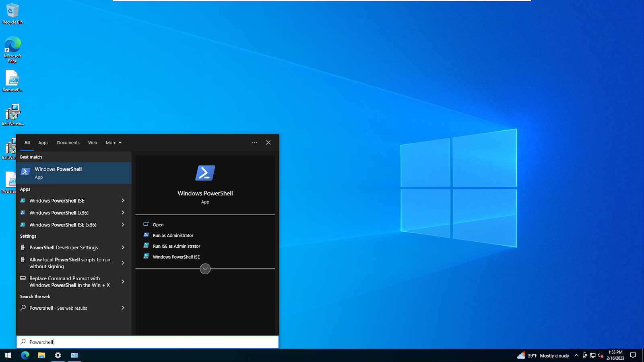
Task: Open the search options ellipsis menu
Action: coord(254,142)
